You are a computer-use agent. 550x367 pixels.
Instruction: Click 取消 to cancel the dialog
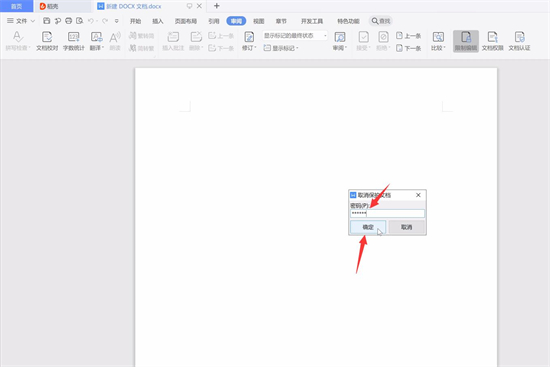pos(407,227)
